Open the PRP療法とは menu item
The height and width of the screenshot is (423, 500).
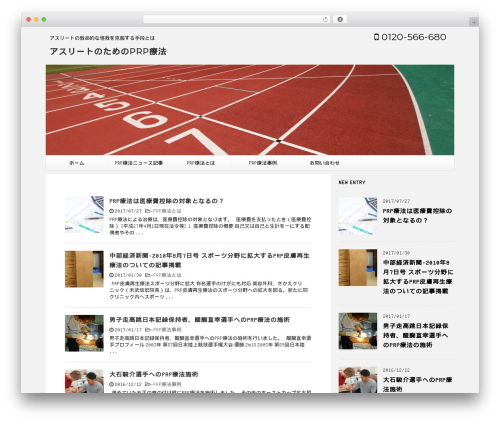(x=200, y=163)
